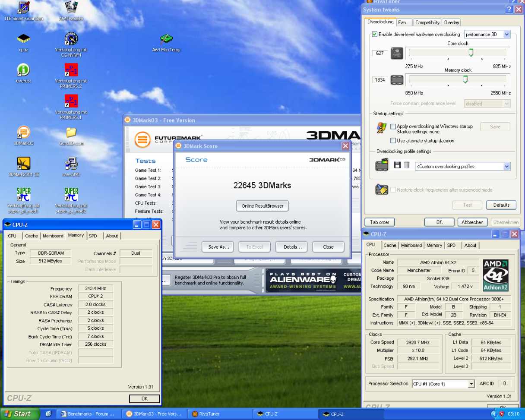Image resolution: width=525 pixels, height=420 pixels.
Task: Enable apply overclocking at Windows startup
Action: [393, 126]
